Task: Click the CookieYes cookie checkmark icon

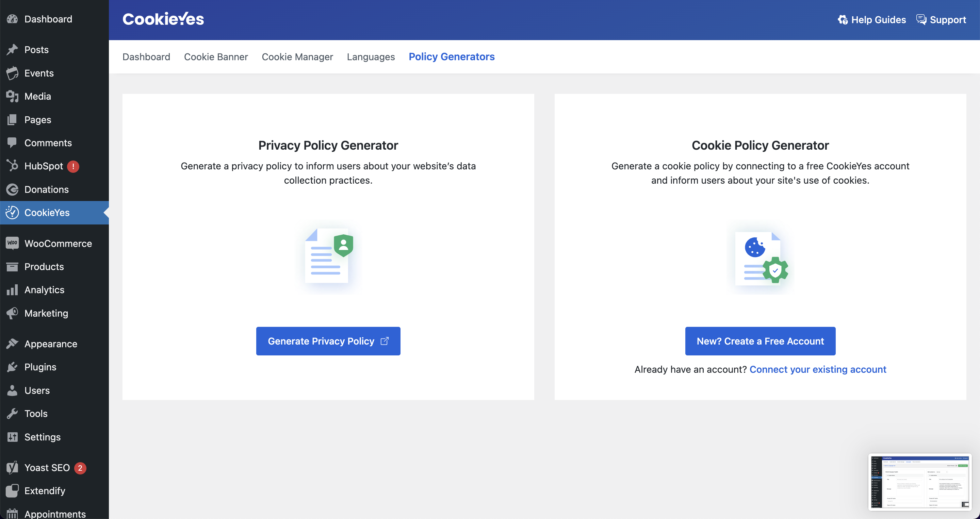Action: (x=12, y=213)
